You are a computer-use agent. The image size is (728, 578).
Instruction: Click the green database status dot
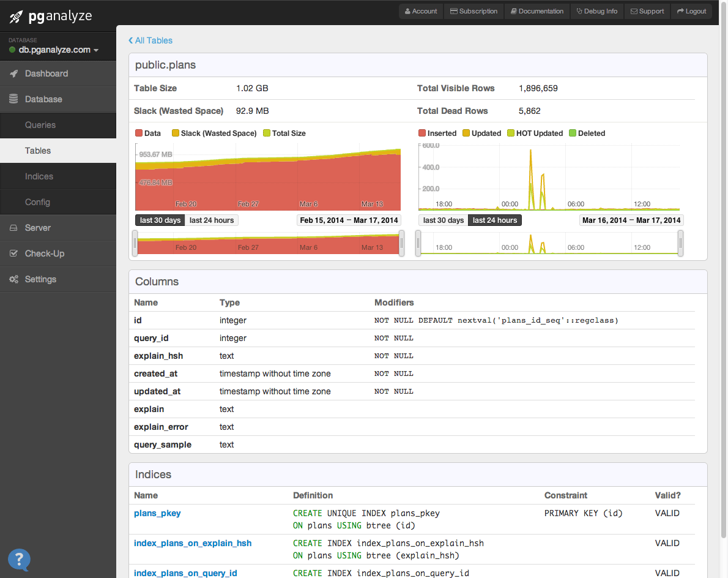12,50
